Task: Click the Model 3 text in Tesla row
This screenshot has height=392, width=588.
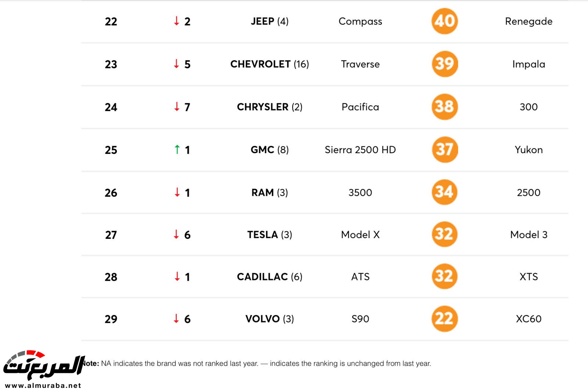Action: 528,235
